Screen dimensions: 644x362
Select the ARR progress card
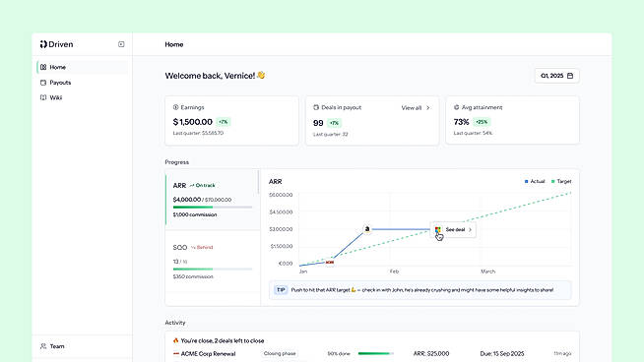(213, 200)
